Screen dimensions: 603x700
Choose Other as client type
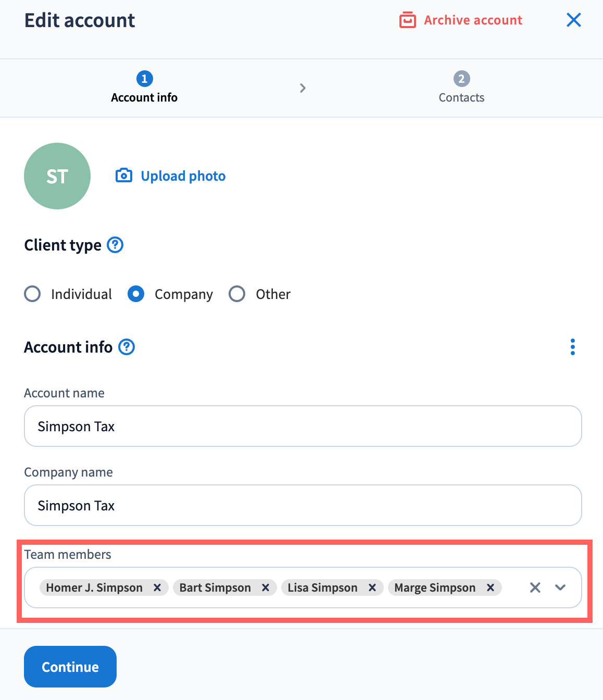click(237, 294)
